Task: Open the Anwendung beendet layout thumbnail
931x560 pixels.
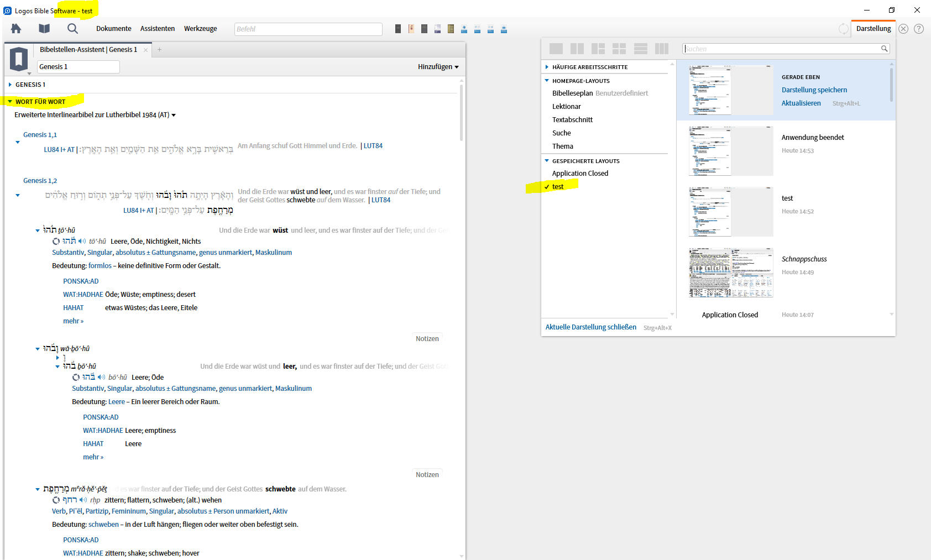Action: click(x=731, y=151)
